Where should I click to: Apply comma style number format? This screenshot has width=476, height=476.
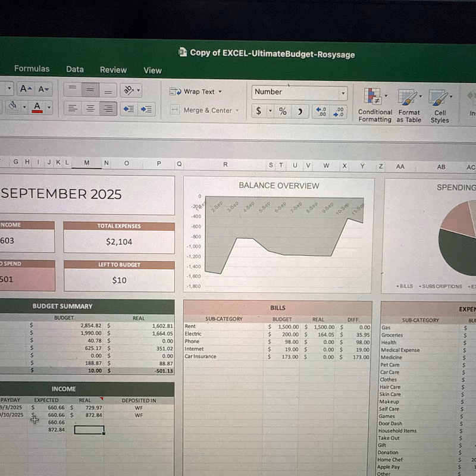pyautogui.click(x=300, y=111)
